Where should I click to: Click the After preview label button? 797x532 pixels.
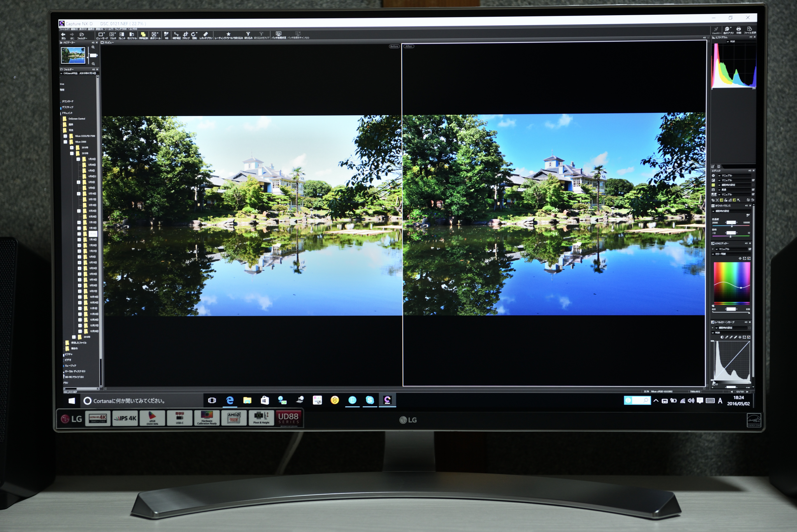point(409,46)
